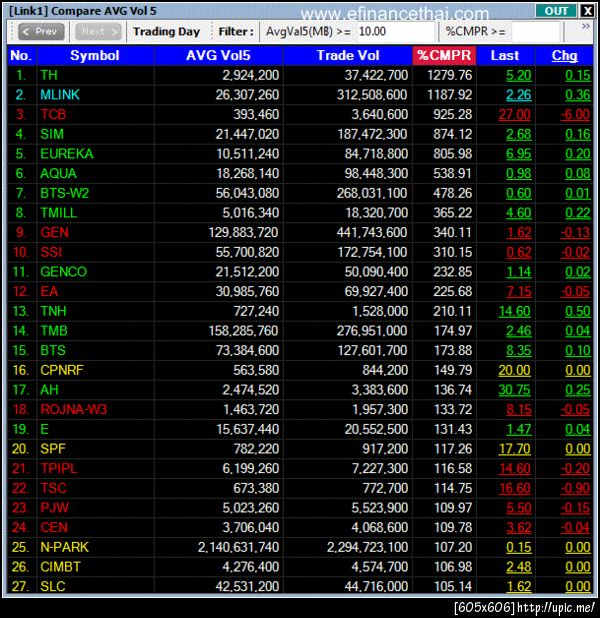Open AH last price link 30.75
The width and height of the screenshot is (600, 618).
515,390
